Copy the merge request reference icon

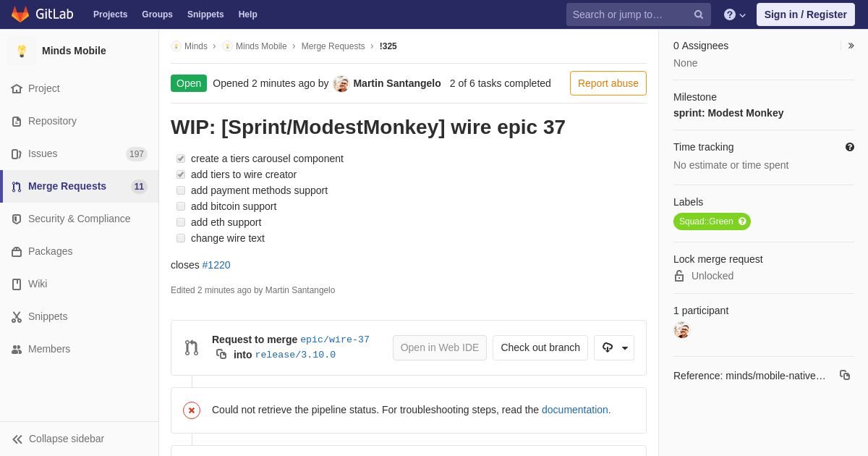(844, 375)
